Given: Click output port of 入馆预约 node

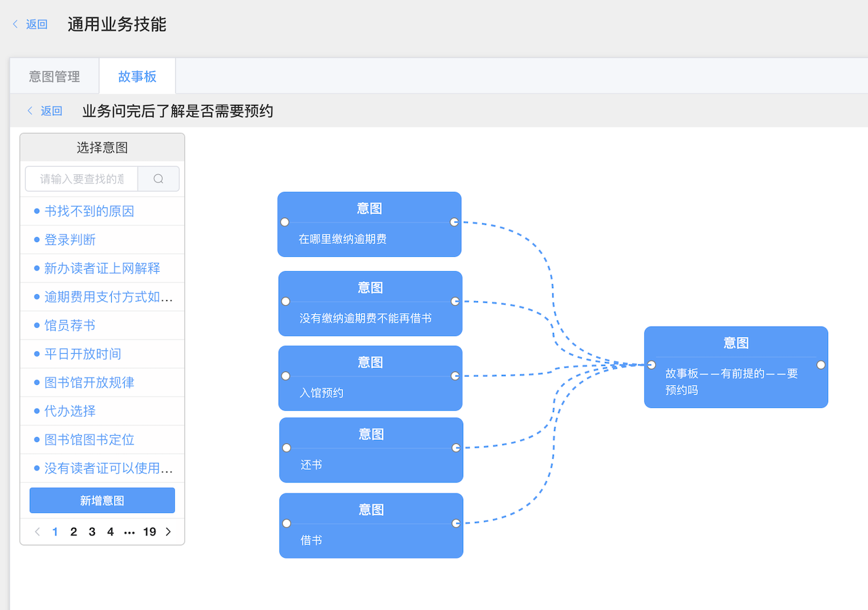Looking at the screenshot, I should tap(455, 376).
